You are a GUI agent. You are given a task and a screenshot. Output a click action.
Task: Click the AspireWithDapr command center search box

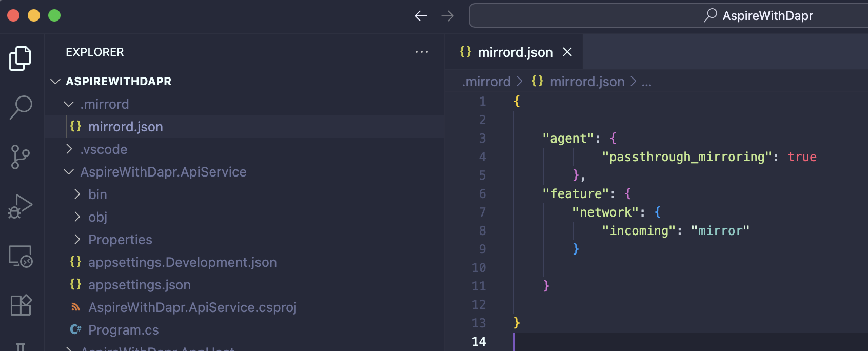[x=668, y=16]
